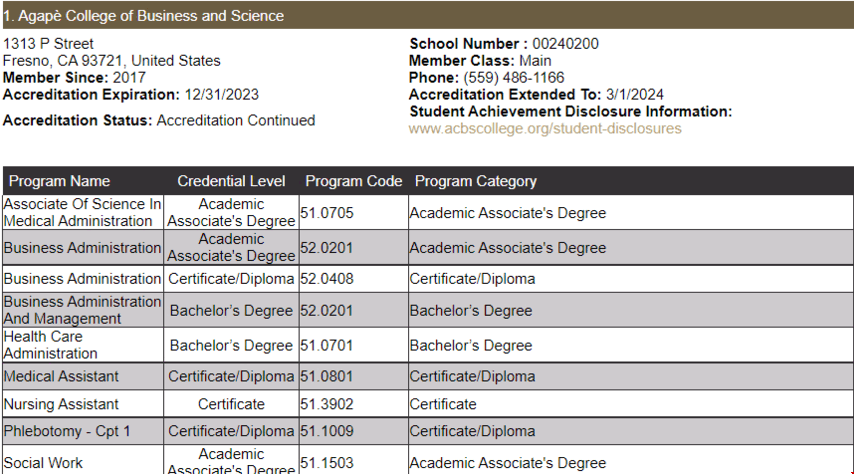
Task: Click the Medical Assistant program name
Action: pos(61,376)
